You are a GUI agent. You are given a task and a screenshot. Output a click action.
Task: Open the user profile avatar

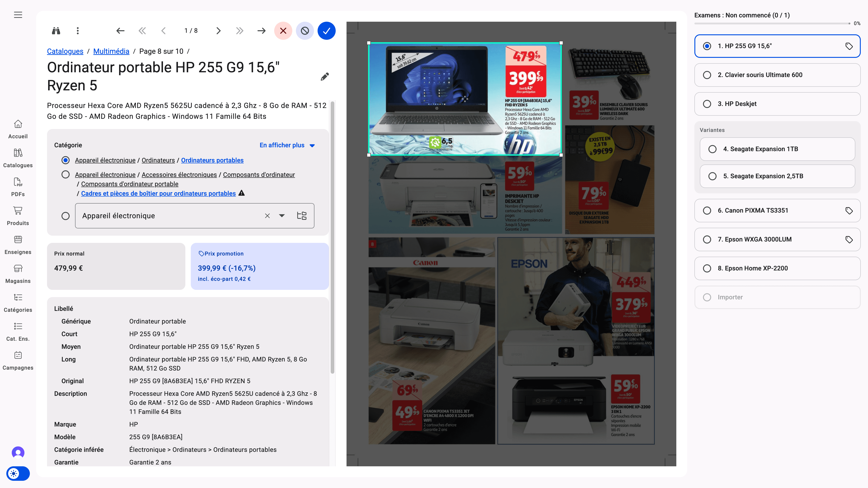click(x=18, y=453)
